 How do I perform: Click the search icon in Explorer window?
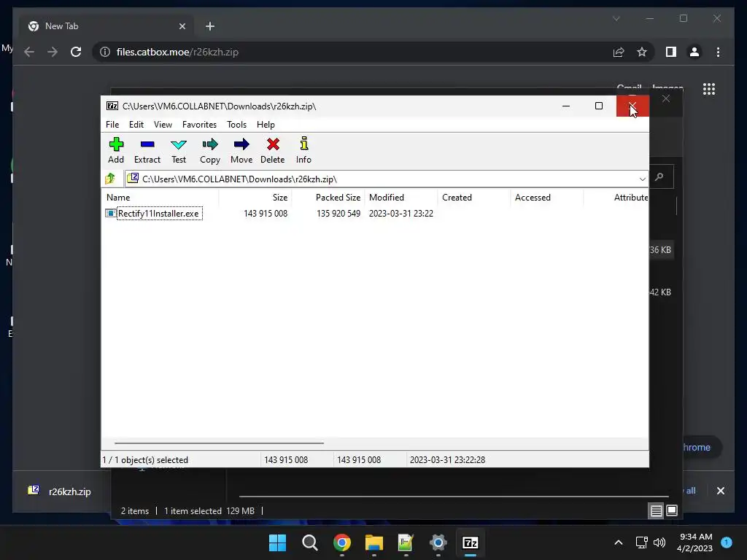tap(659, 177)
